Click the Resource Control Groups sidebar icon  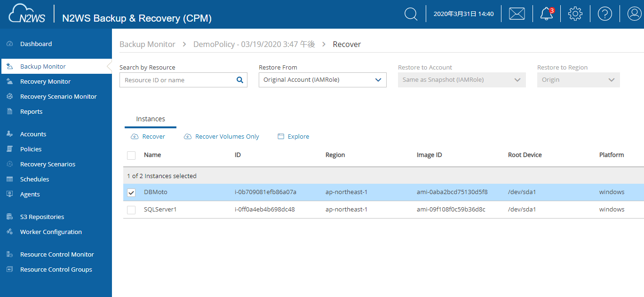tap(9, 269)
